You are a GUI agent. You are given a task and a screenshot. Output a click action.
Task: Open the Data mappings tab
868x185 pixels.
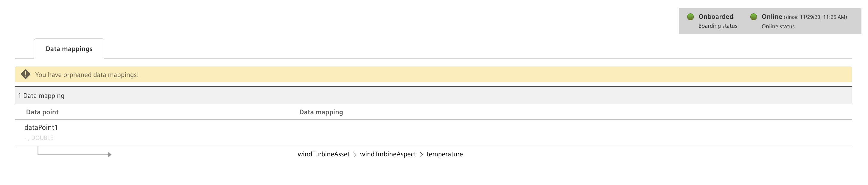click(x=69, y=49)
